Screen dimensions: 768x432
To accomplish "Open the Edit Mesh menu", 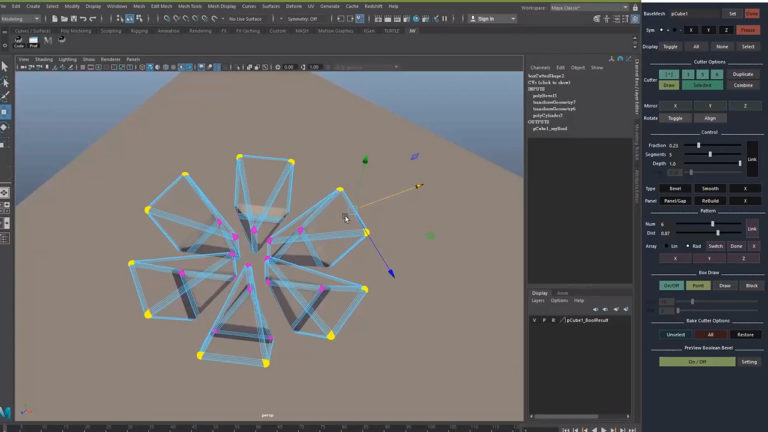I will click(161, 6).
